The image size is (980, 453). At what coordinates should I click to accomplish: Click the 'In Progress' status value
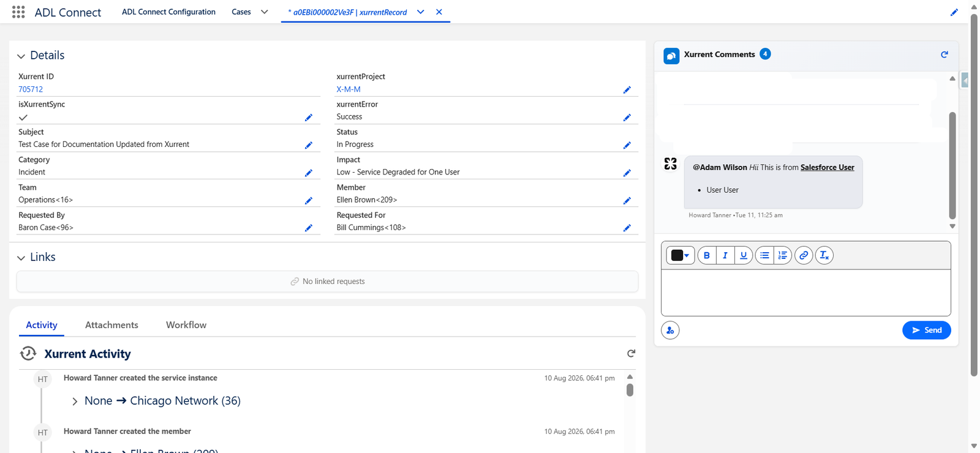coord(355,144)
